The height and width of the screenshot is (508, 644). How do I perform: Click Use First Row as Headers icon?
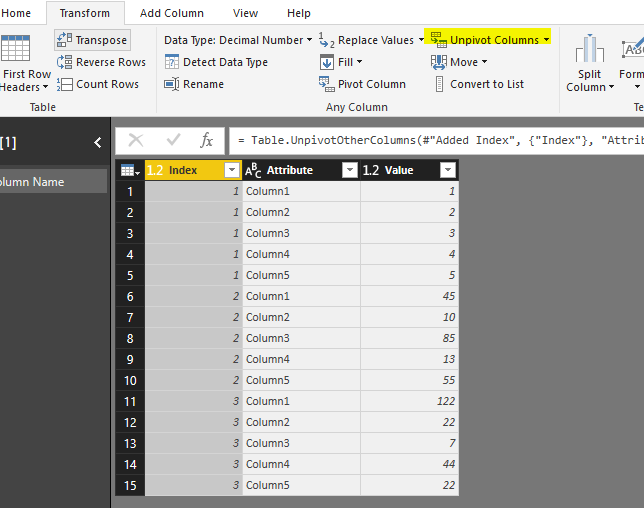15,48
